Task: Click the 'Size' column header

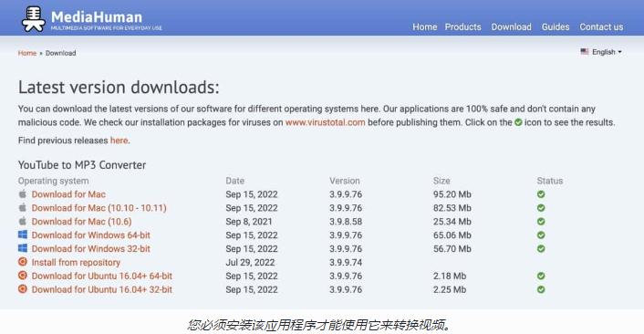Action: [441, 181]
